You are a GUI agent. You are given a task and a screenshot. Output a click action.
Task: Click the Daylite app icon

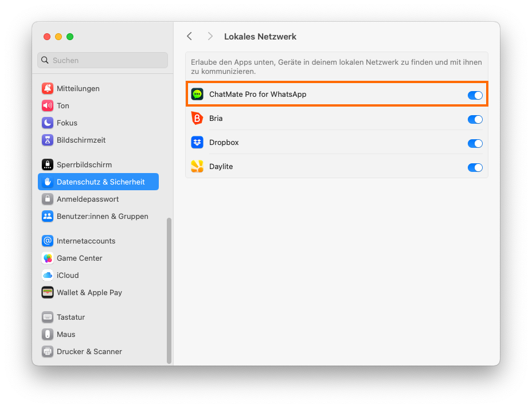point(197,167)
